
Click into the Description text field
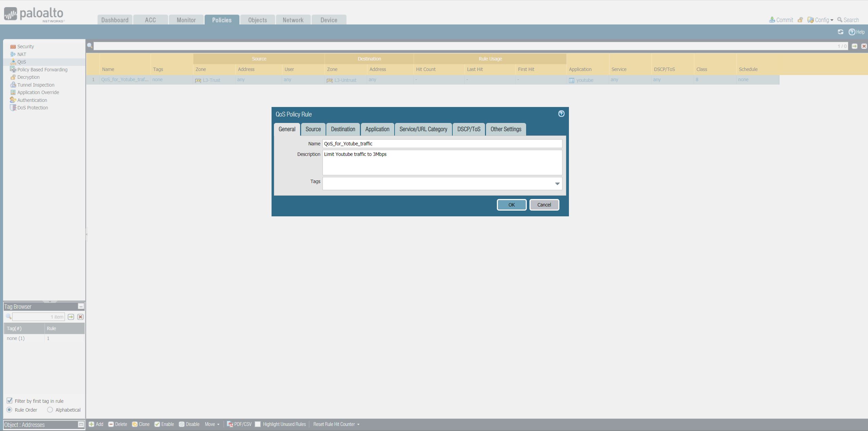(442, 163)
